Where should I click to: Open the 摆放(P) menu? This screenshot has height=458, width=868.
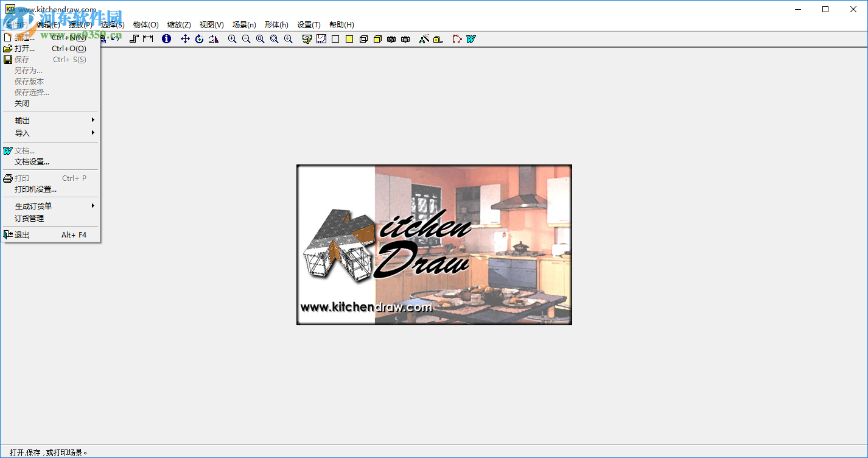pos(80,25)
